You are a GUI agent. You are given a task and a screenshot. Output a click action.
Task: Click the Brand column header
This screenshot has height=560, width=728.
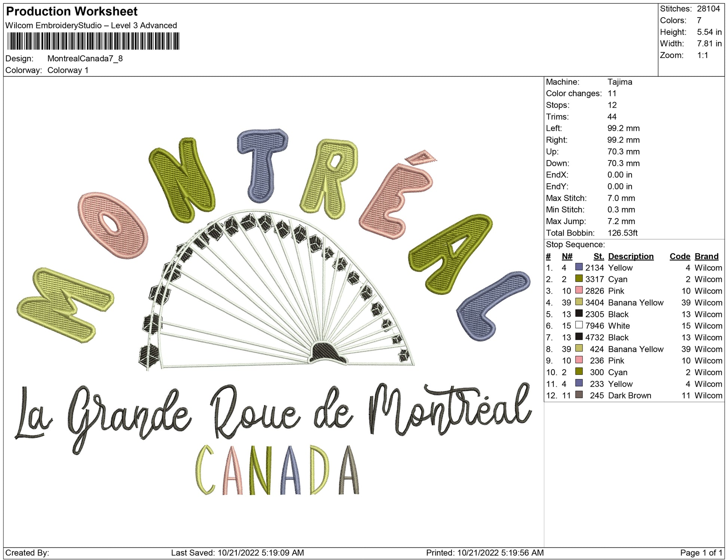pos(706,256)
